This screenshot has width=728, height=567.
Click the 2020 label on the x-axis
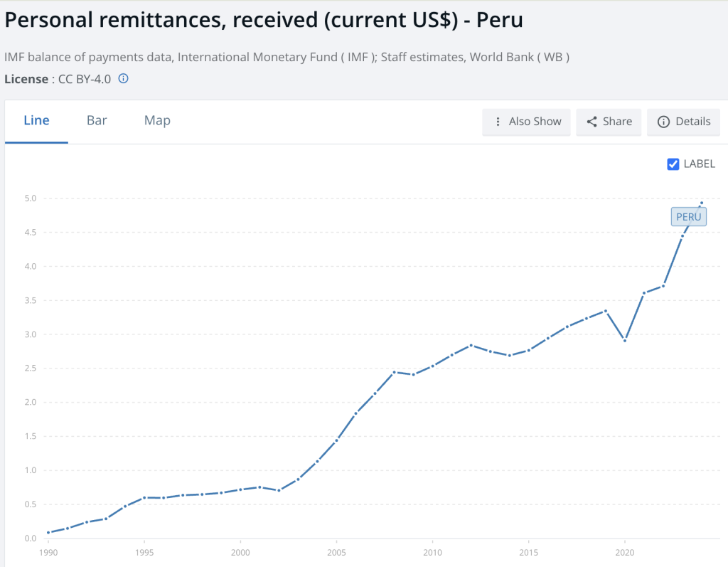[625, 553]
